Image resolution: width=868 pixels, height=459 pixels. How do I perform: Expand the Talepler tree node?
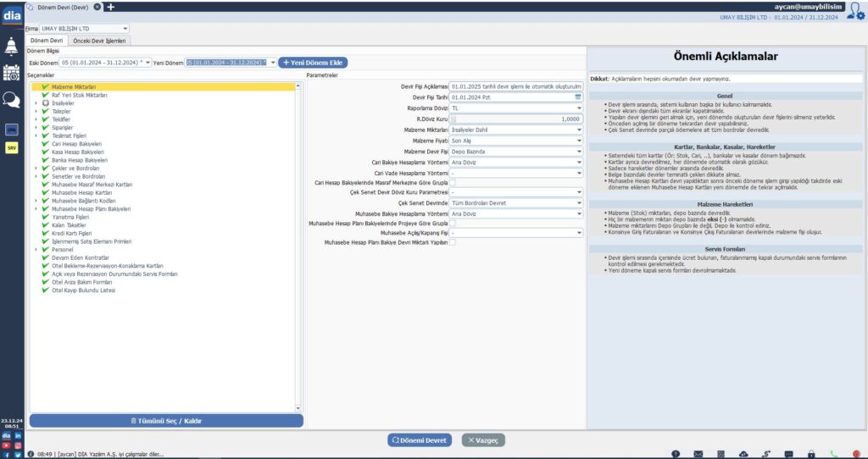pyautogui.click(x=36, y=112)
